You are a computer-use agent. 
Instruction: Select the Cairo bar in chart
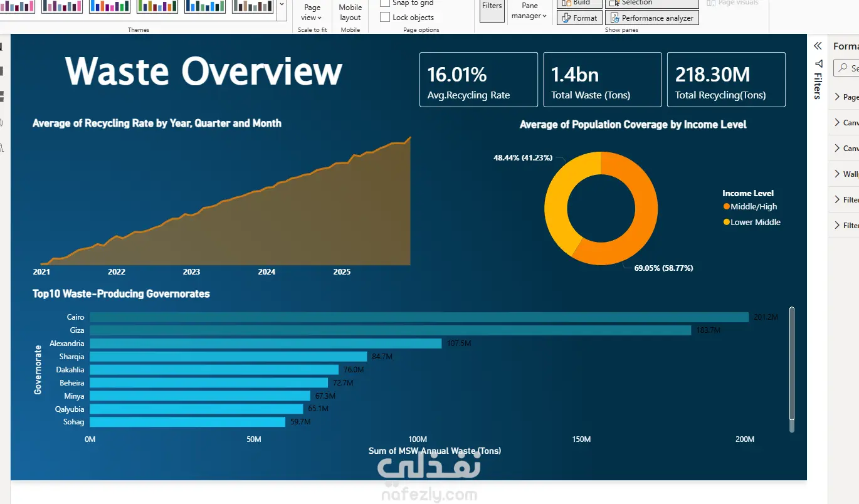pos(419,317)
